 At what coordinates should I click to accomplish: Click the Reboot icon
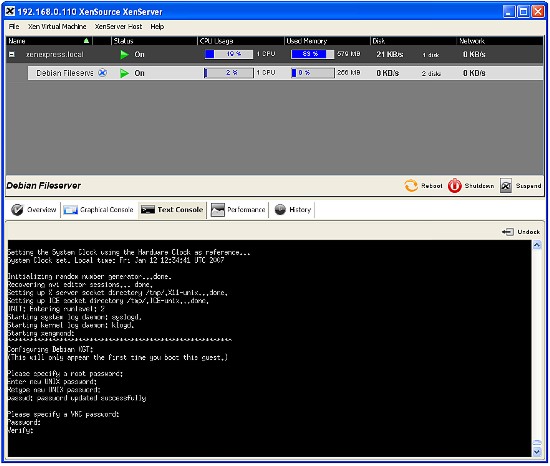coord(411,186)
